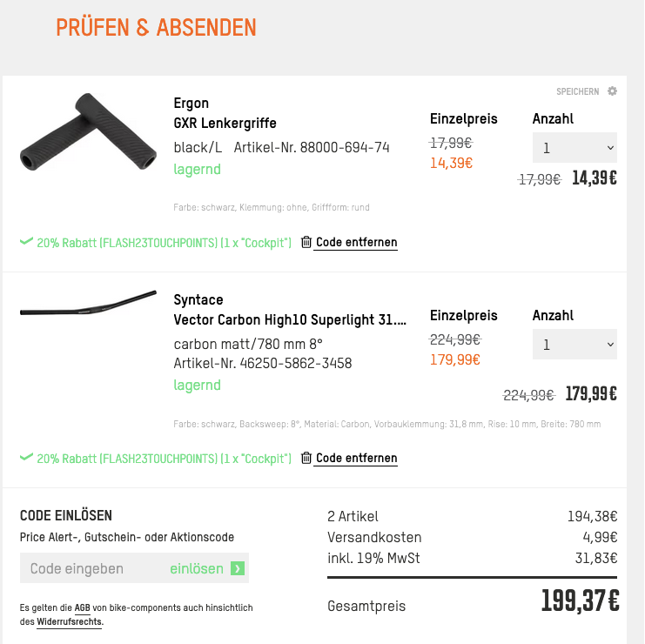Open Anzahl dropdown for Ergon grips
The height and width of the screenshot is (644, 645).
574,148
